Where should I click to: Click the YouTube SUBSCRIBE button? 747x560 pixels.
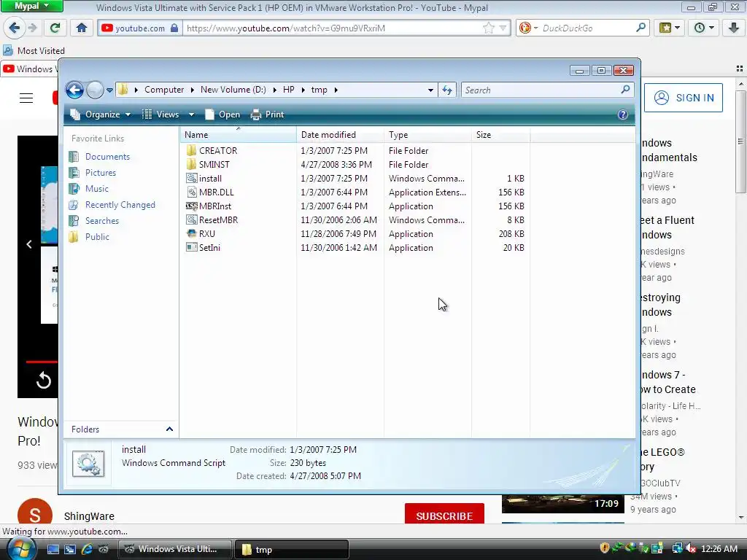point(444,516)
